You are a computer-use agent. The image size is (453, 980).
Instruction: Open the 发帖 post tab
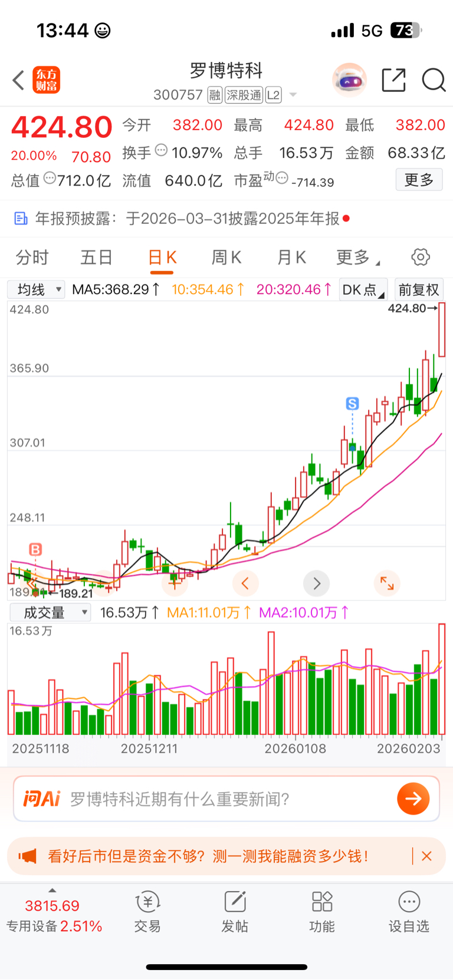(235, 912)
